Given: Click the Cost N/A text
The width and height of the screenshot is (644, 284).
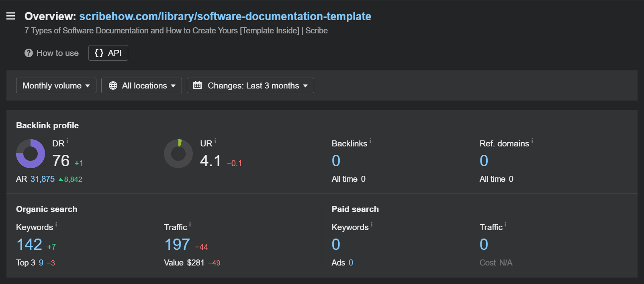Looking at the screenshot, I should point(496,263).
